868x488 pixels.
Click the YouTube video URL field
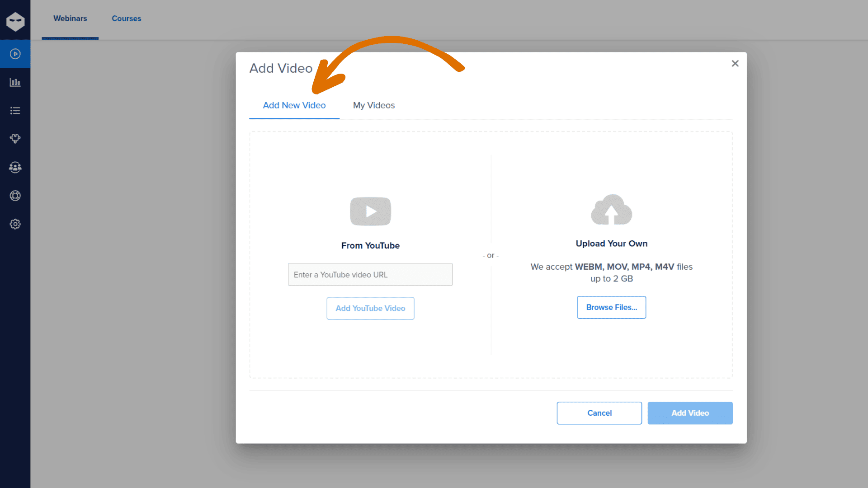pos(370,274)
